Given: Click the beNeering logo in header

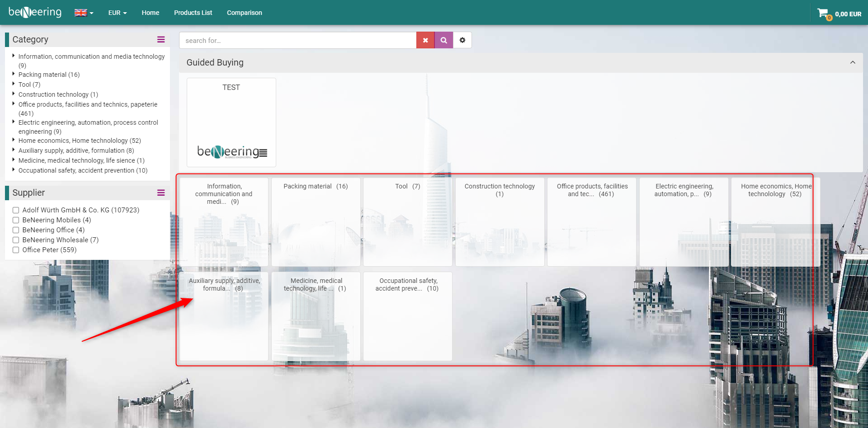Looking at the screenshot, I should [x=35, y=12].
